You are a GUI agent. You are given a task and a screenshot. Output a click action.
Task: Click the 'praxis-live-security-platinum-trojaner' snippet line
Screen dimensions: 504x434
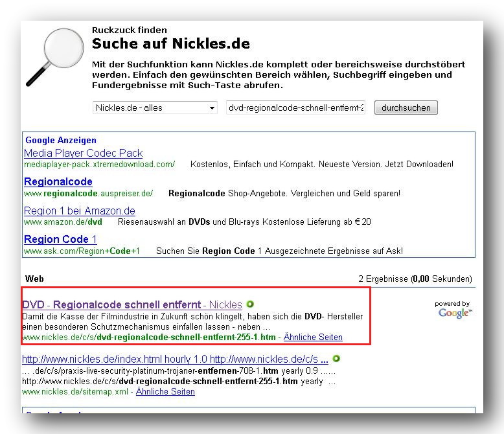tap(179, 371)
